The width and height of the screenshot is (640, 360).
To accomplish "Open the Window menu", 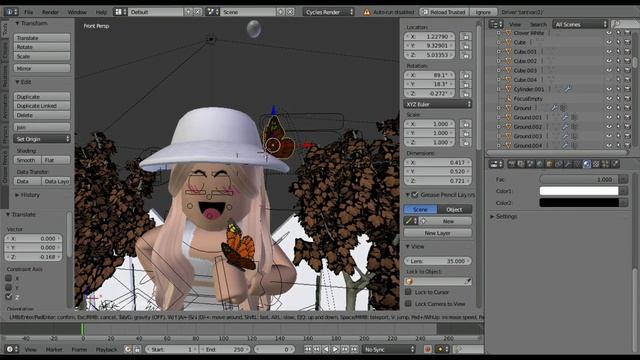I will (x=77, y=12).
